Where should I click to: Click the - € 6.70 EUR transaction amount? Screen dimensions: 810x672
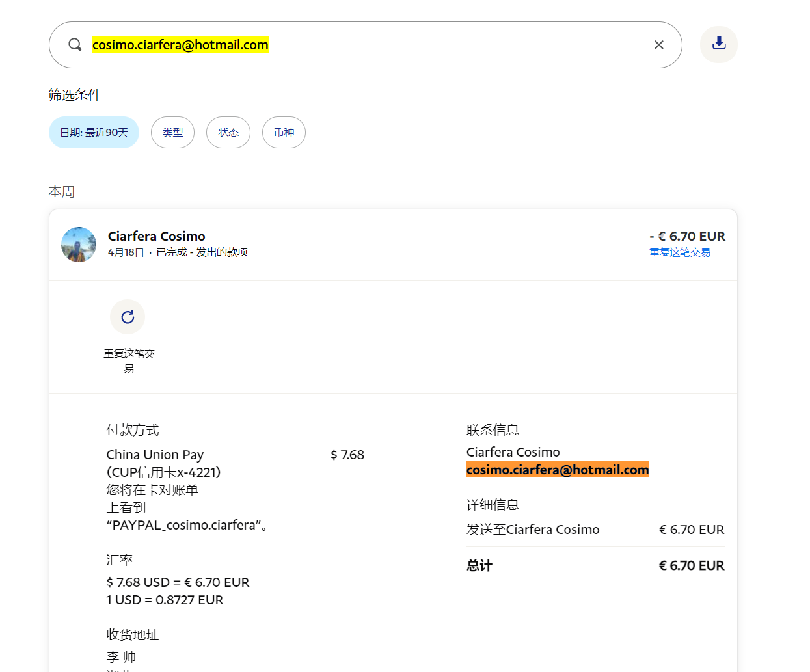(687, 236)
